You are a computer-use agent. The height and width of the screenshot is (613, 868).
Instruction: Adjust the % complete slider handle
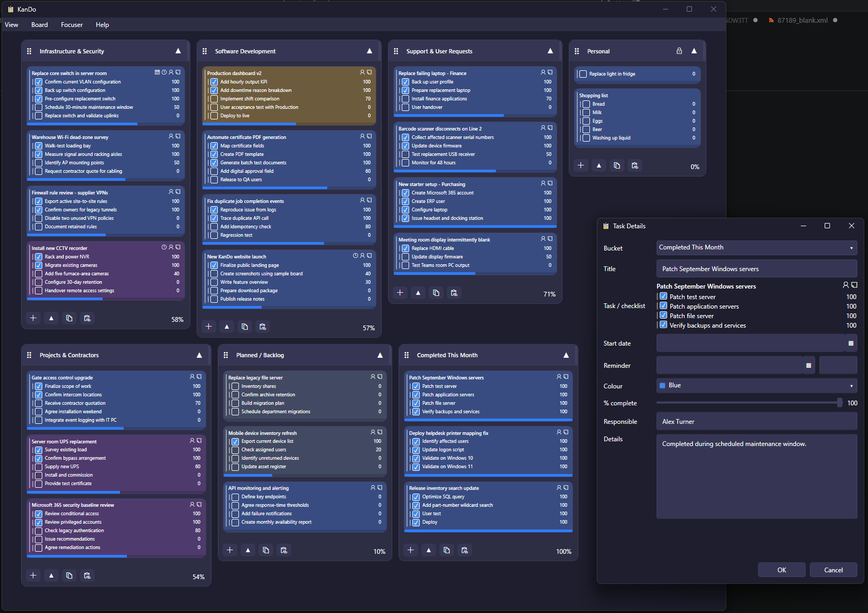(x=839, y=403)
